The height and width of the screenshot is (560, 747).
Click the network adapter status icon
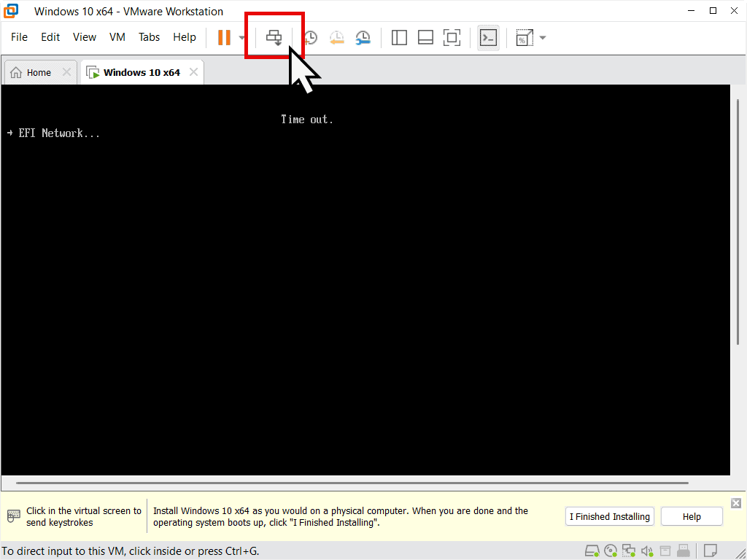(x=629, y=551)
